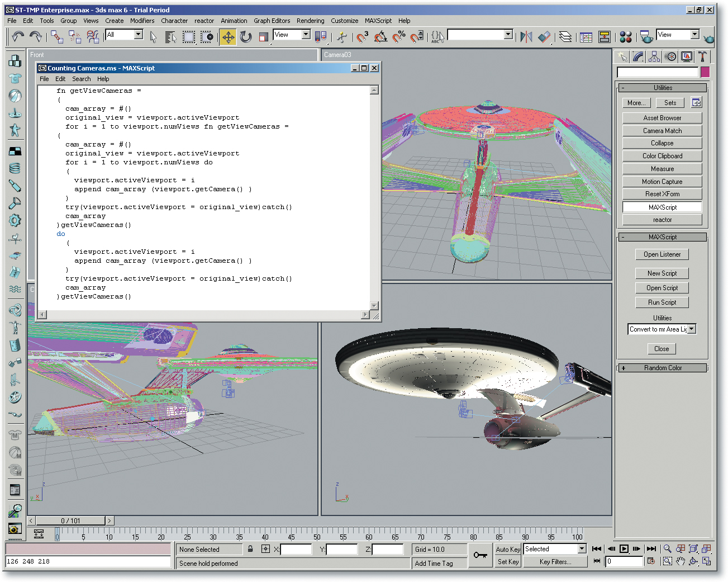Switch to the Hierarchy command panel tab
This screenshot has width=728, height=582.
(x=654, y=56)
